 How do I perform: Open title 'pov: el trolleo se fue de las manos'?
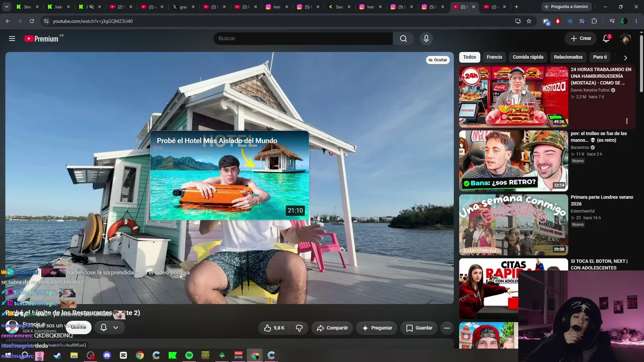(x=599, y=137)
